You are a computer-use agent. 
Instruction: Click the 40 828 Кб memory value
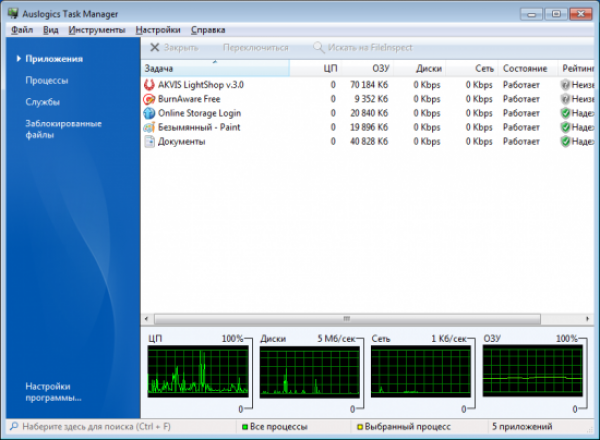tap(369, 142)
